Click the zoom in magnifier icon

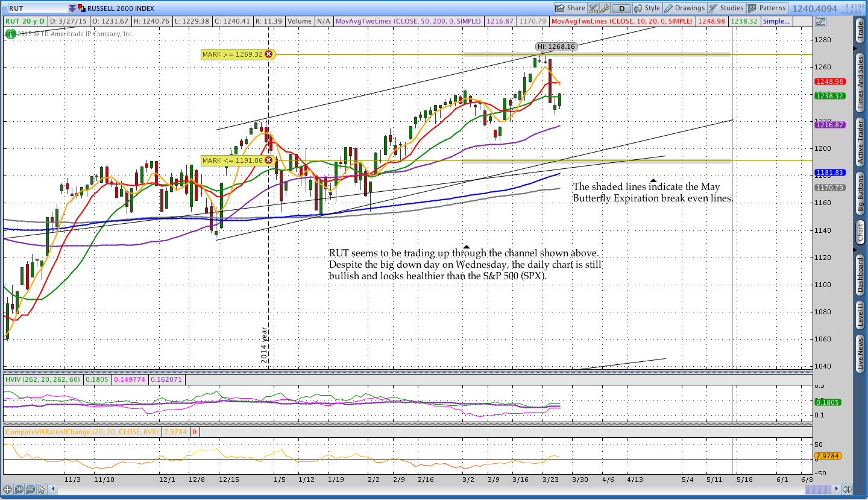point(19,489)
